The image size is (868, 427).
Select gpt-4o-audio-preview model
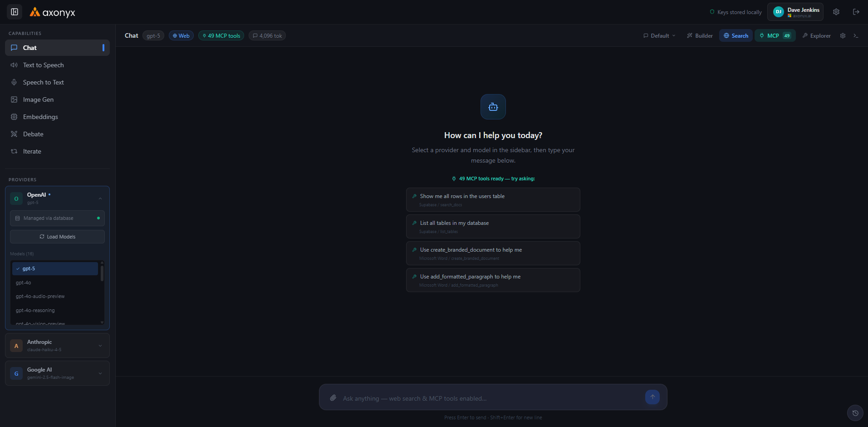pyautogui.click(x=55, y=296)
